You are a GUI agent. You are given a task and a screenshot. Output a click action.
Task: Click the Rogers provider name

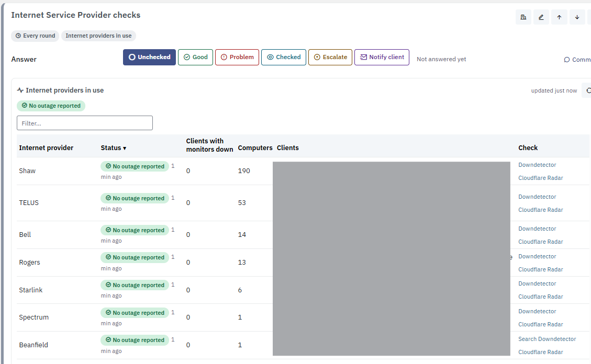click(x=29, y=263)
